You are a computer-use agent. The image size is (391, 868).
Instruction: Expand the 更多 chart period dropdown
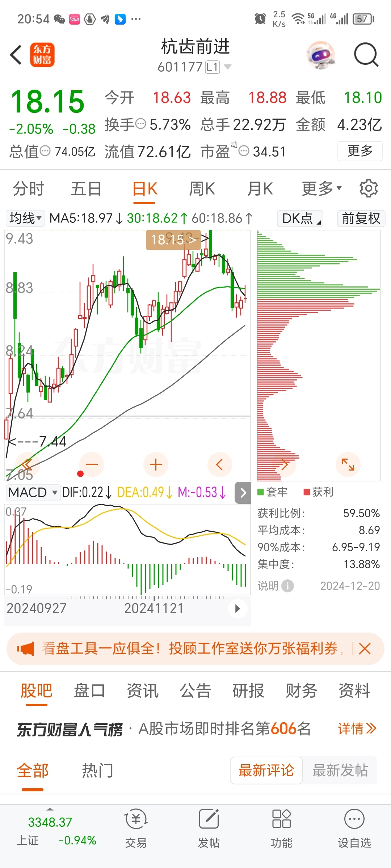[x=322, y=189]
